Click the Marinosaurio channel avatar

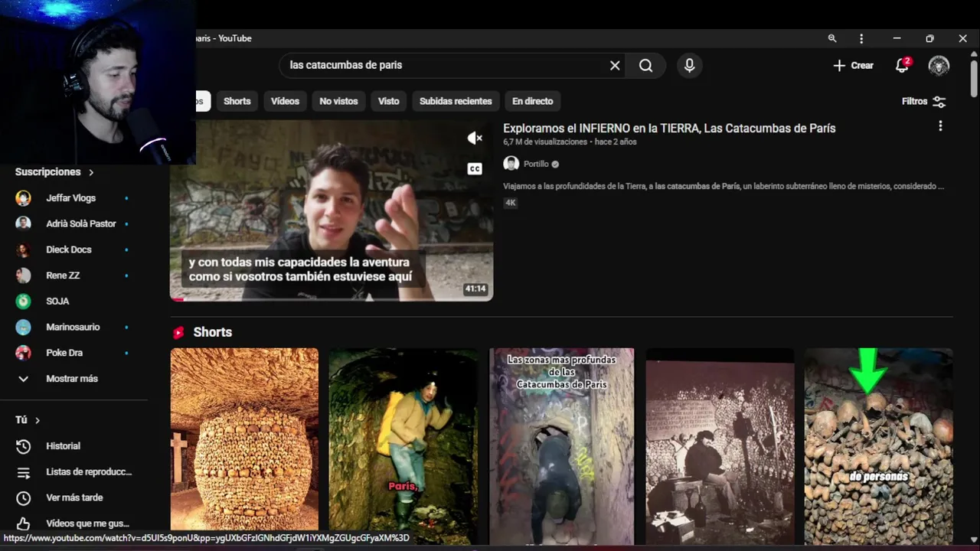(24, 327)
